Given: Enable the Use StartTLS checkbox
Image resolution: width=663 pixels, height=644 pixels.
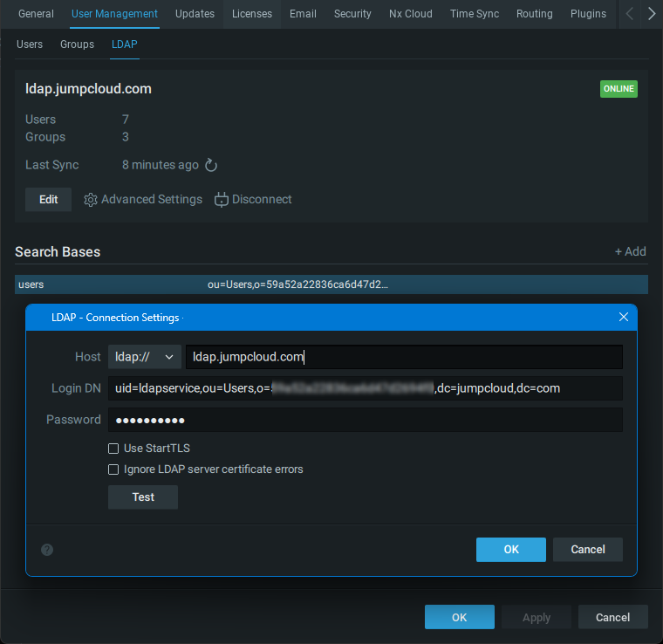Looking at the screenshot, I should coord(113,449).
